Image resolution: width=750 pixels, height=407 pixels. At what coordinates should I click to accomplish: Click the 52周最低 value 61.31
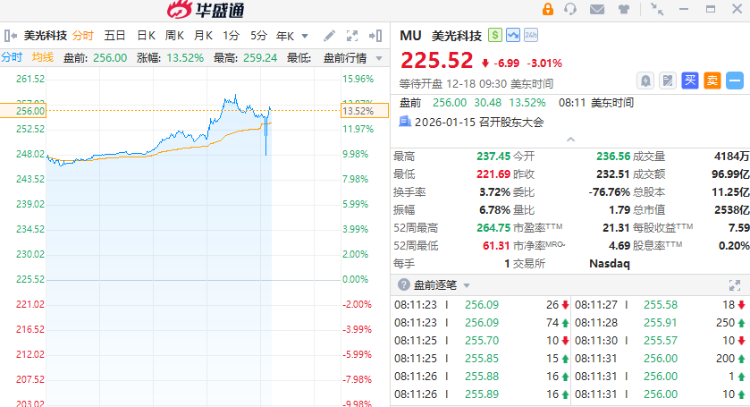click(x=496, y=246)
